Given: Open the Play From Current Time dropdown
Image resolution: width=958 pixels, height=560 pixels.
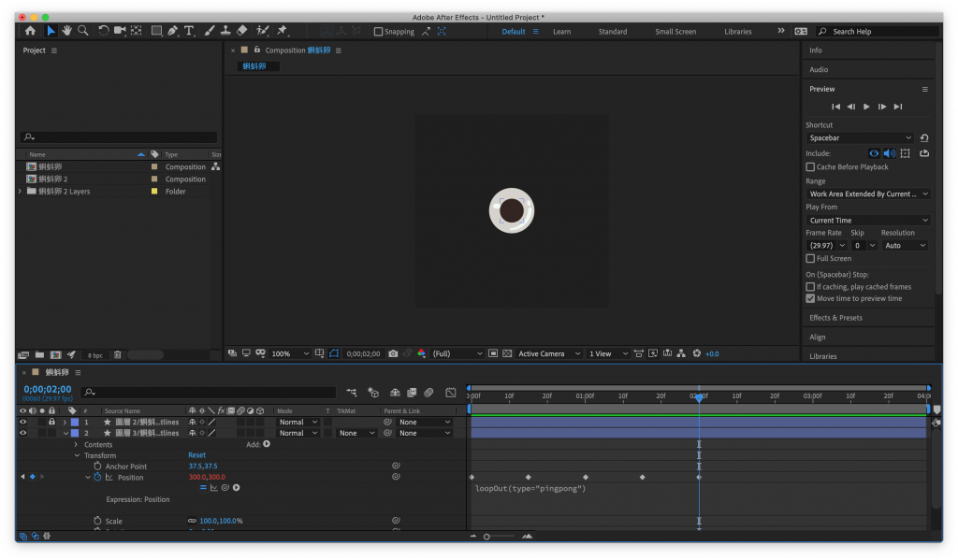Looking at the screenshot, I should point(867,221).
